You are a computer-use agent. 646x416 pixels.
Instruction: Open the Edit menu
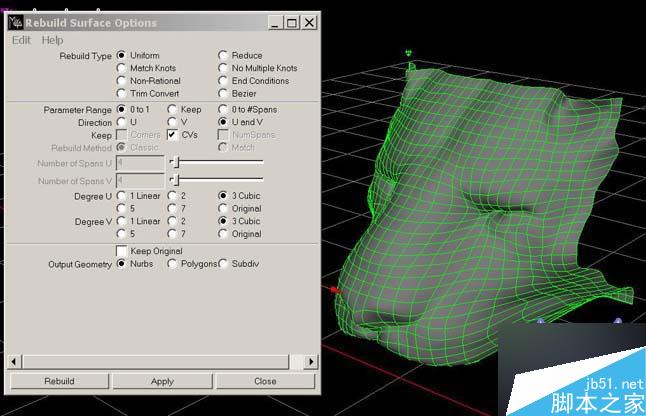pyautogui.click(x=21, y=40)
